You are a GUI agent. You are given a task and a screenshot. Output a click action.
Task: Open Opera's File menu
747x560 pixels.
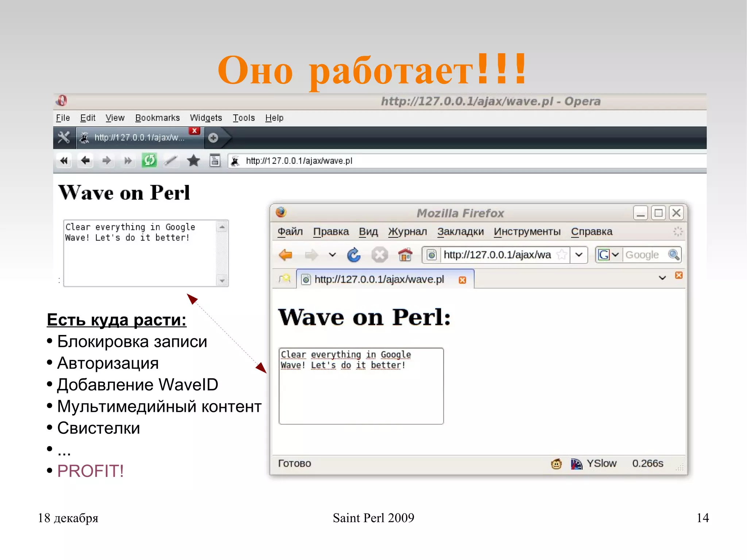pos(63,118)
